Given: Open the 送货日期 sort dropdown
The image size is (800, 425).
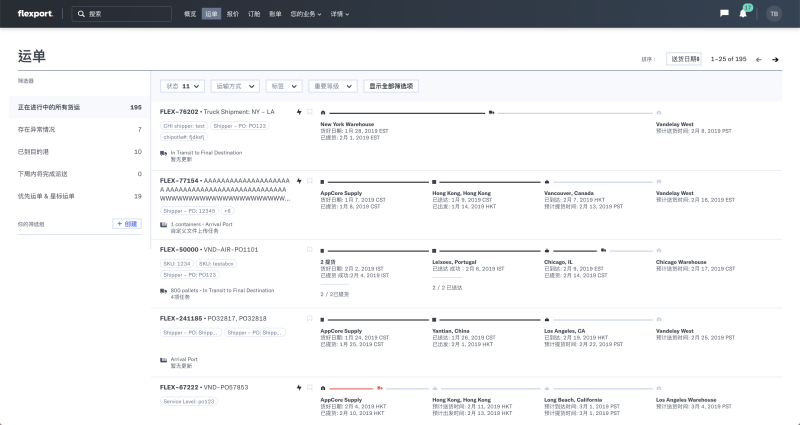Looking at the screenshot, I should click(684, 59).
